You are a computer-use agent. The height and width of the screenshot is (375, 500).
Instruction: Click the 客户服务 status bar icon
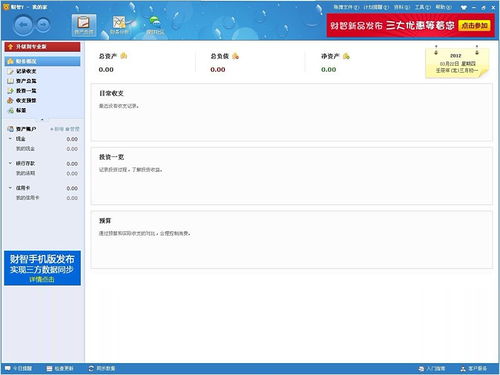click(x=463, y=369)
